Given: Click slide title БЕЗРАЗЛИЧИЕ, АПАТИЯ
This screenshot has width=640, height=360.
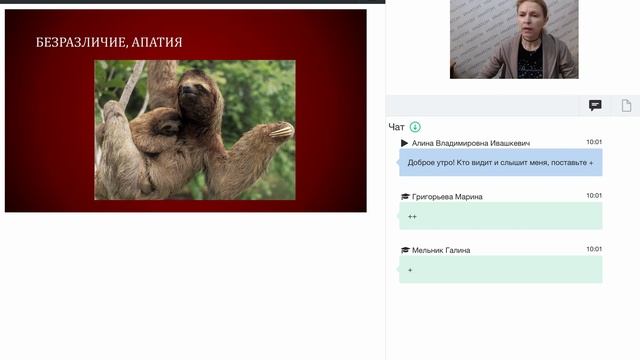Looking at the screenshot, I should point(109,42).
